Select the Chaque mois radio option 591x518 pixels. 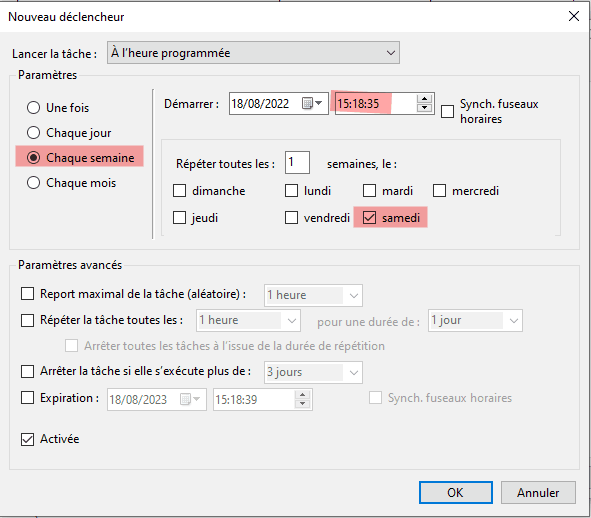(x=34, y=182)
